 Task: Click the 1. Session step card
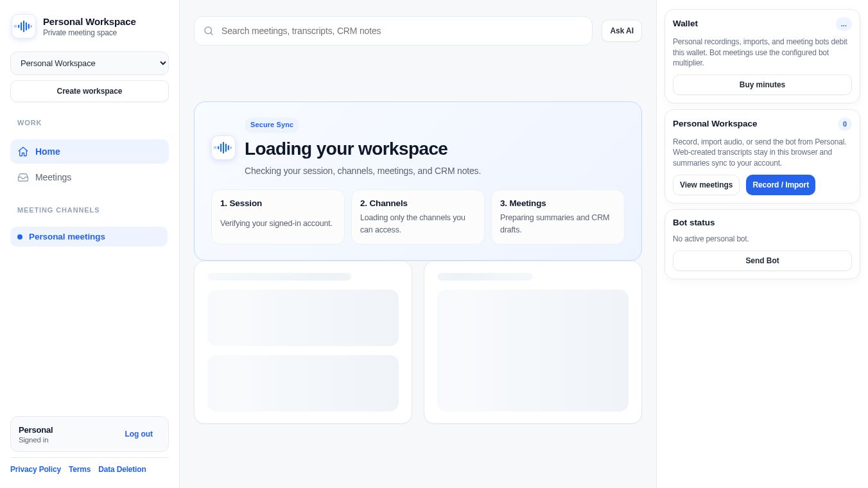pyautogui.click(x=278, y=217)
